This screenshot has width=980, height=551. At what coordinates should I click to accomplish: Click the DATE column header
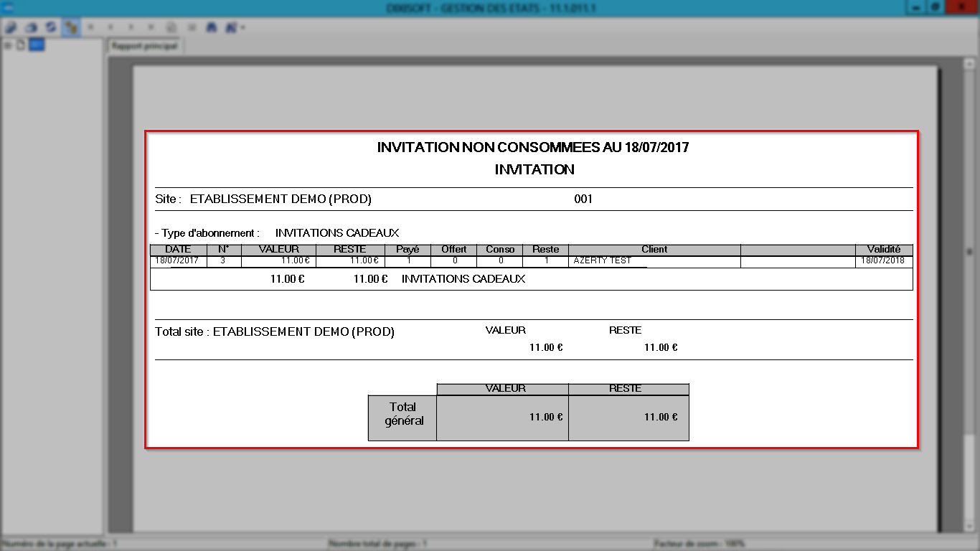(178, 250)
